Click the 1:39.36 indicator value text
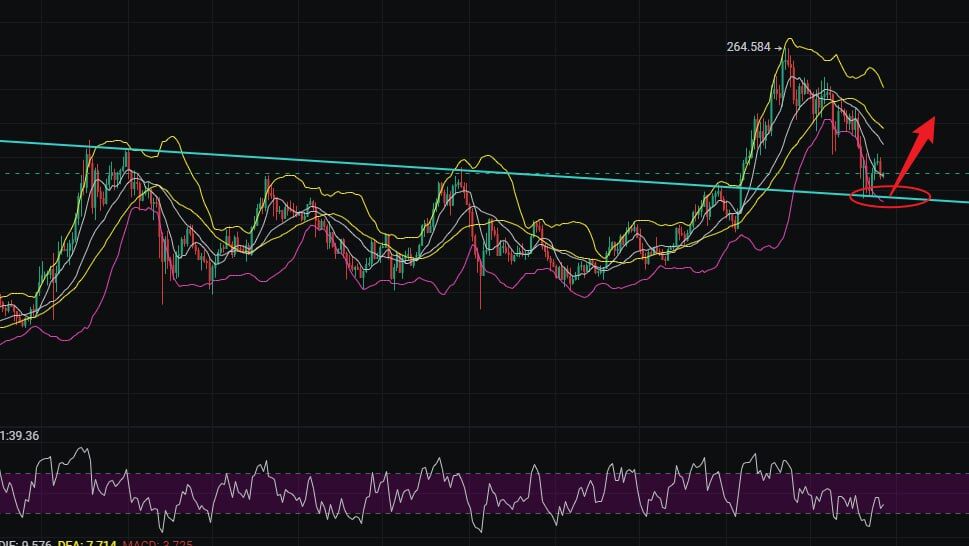 [20, 436]
